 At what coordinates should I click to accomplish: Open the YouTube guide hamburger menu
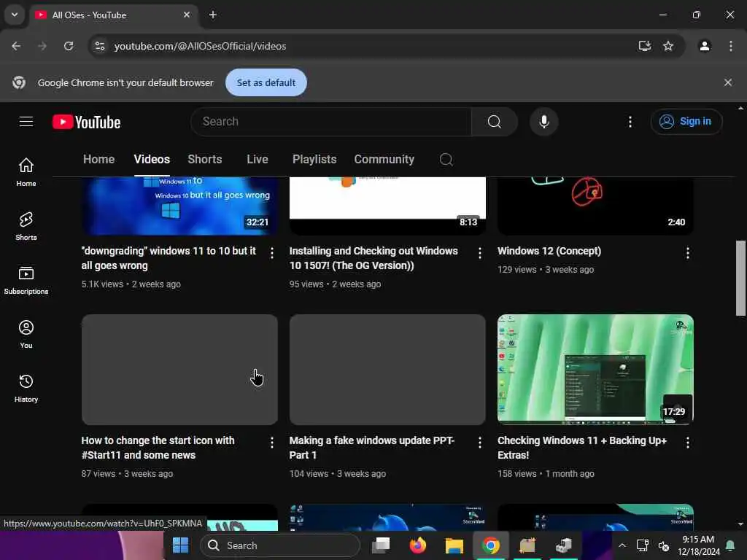tap(26, 122)
